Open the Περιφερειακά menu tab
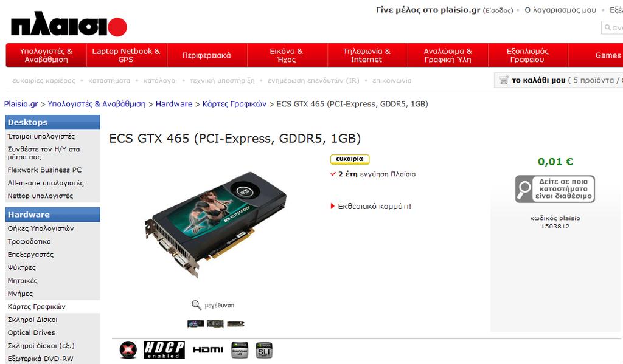This screenshot has width=623, height=364. [x=206, y=55]
